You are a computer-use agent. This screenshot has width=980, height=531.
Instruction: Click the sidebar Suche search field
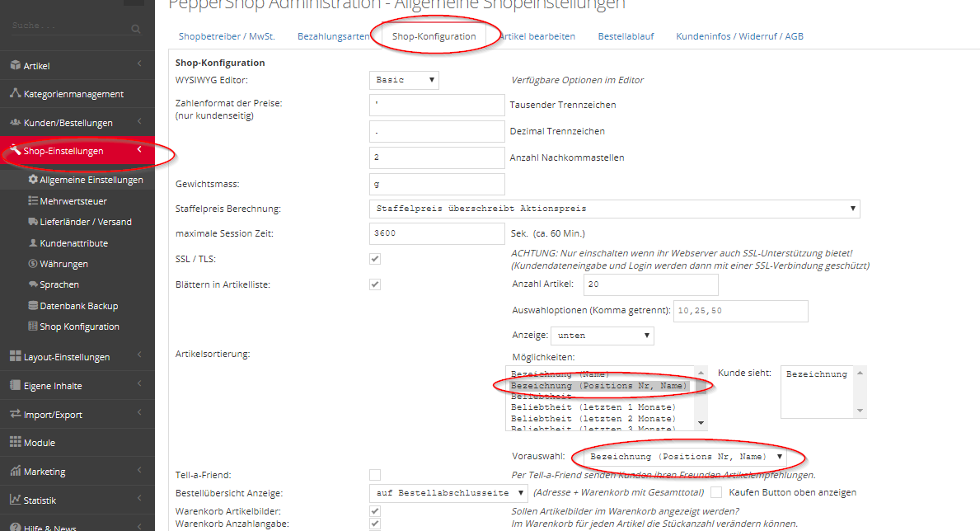tap(68, 26)
